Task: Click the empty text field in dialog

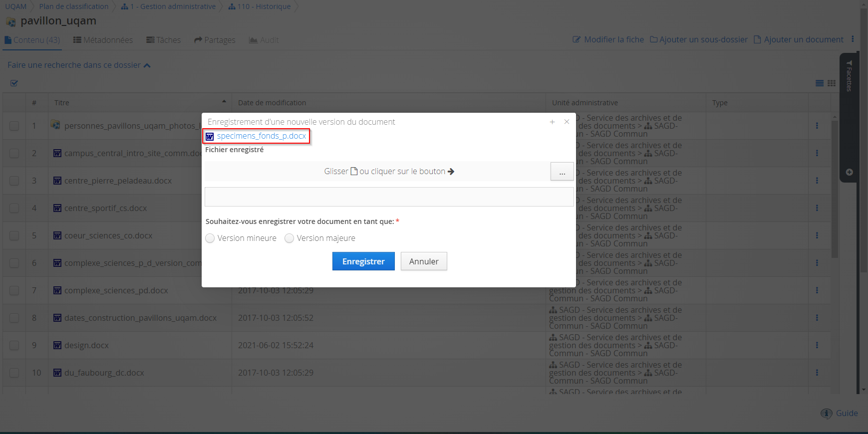Action: pos(389,197)
